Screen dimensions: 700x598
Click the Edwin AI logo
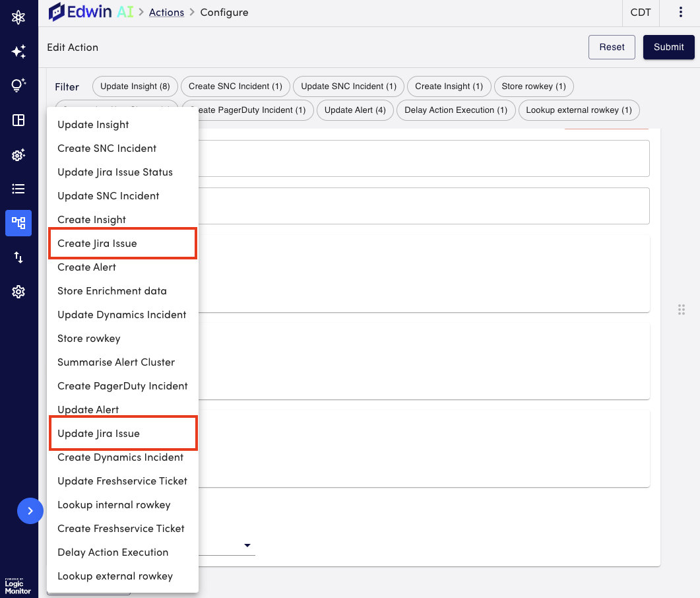pyautogui.click(x=91, y=12)
